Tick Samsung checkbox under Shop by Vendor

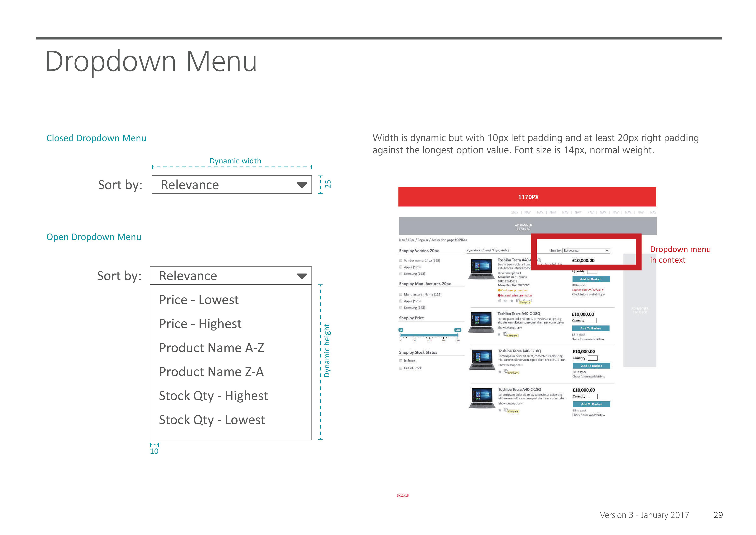(x=401, y=274)
